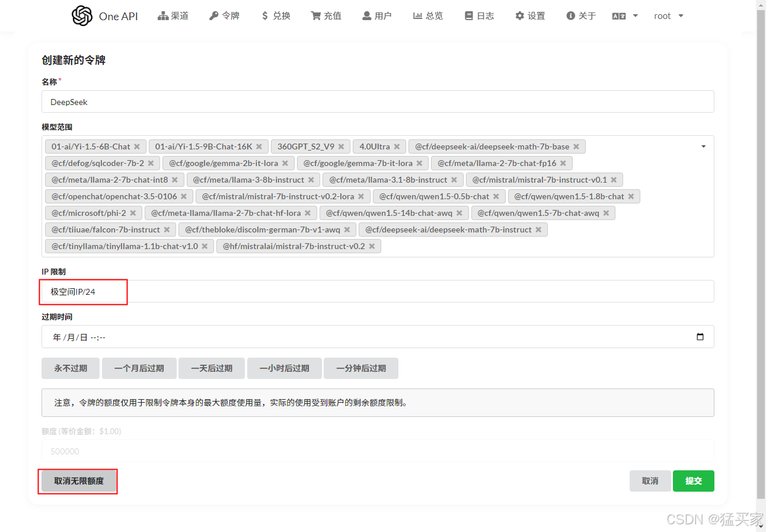
Task: Remove @cf/defog/sqlcoder-7b-2 tag
Action: (x=151, y=163)
